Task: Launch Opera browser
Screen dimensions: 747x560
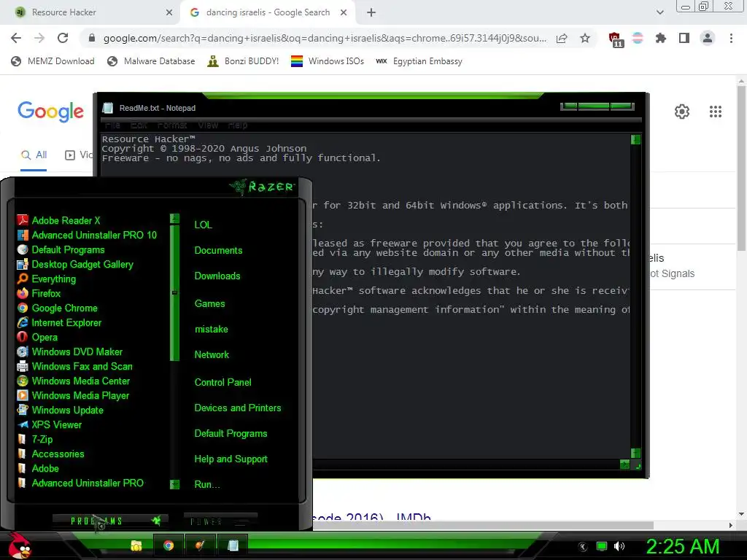Action: [38, 337]
